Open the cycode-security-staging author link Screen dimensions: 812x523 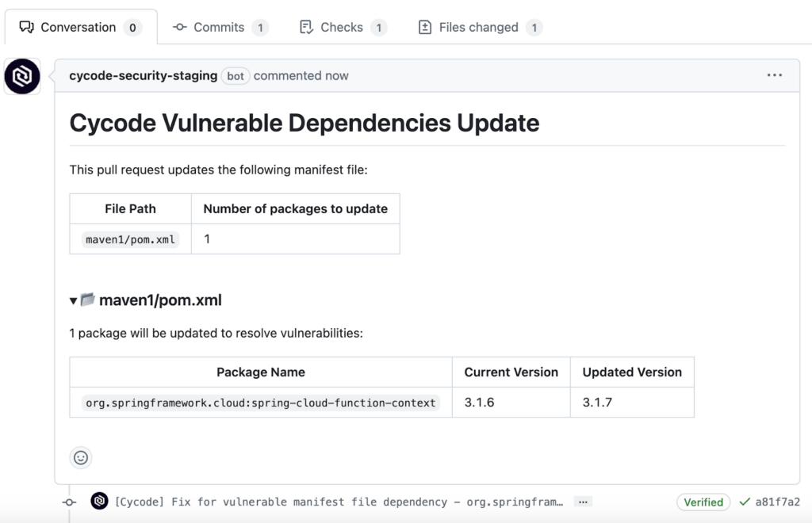[x=144, y=75]
